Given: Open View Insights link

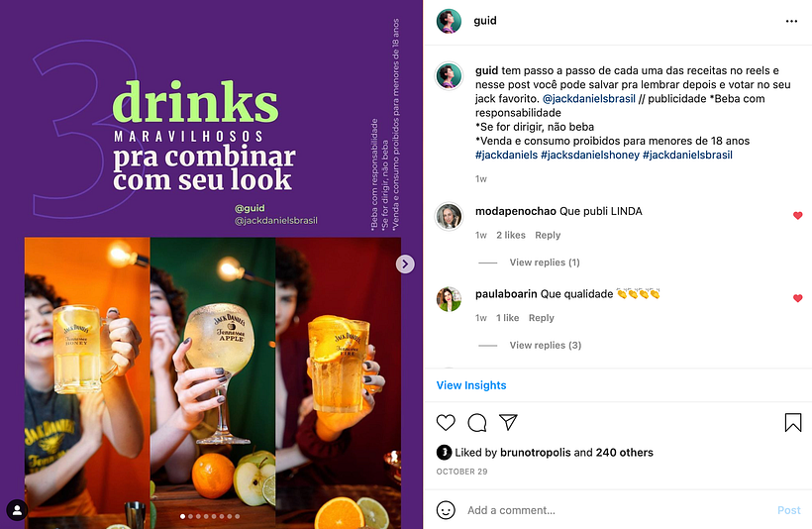Looking at the screenshot, I should (471, 385).
